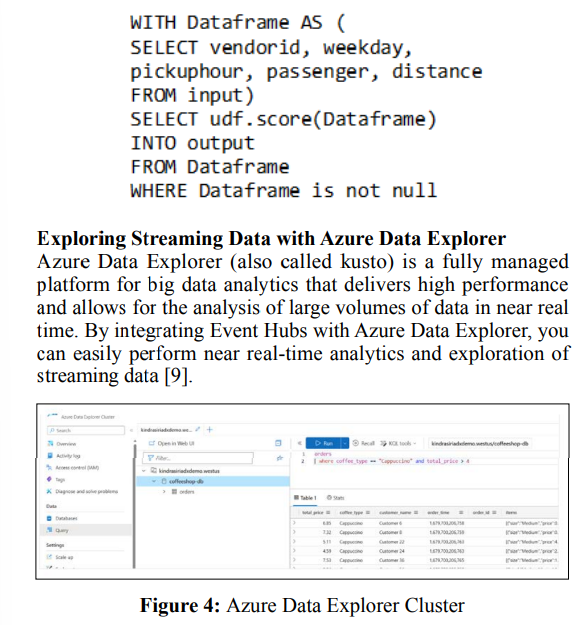Open the KQL tools dropdown
Image resolution: width=583 pixels, height=625 pixels.
(398, 443)
